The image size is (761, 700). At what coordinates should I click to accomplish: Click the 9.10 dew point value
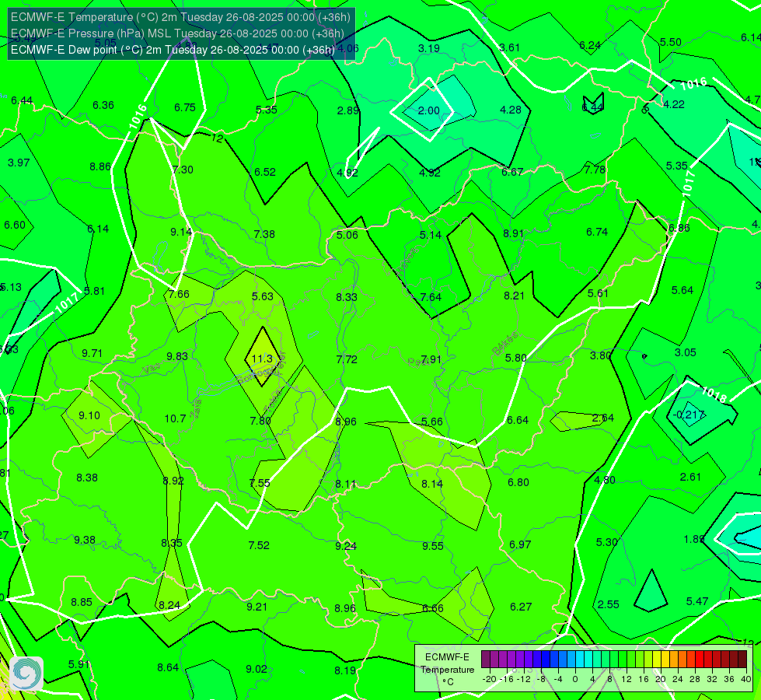[x=89, y=415]
